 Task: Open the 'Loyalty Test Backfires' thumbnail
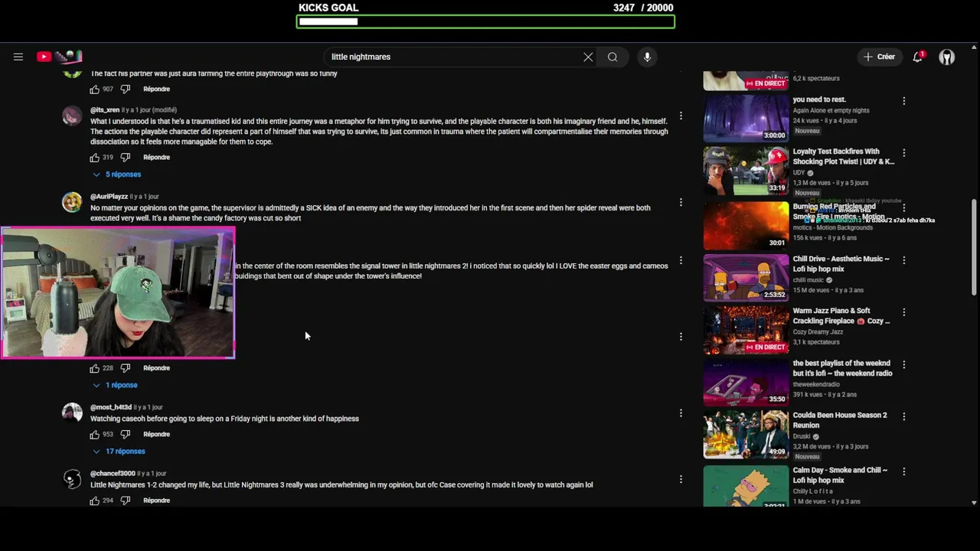pos(746,170)
